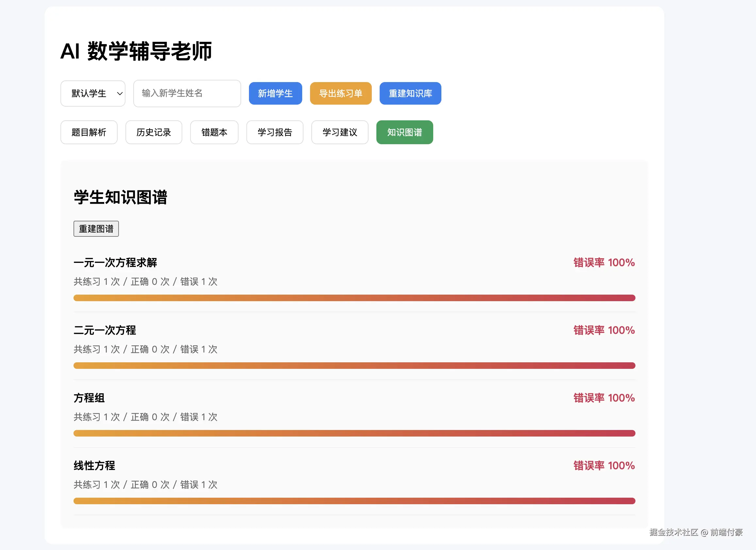
Task: Click the 方程组 error rate bar
Action: coord(354,433)
